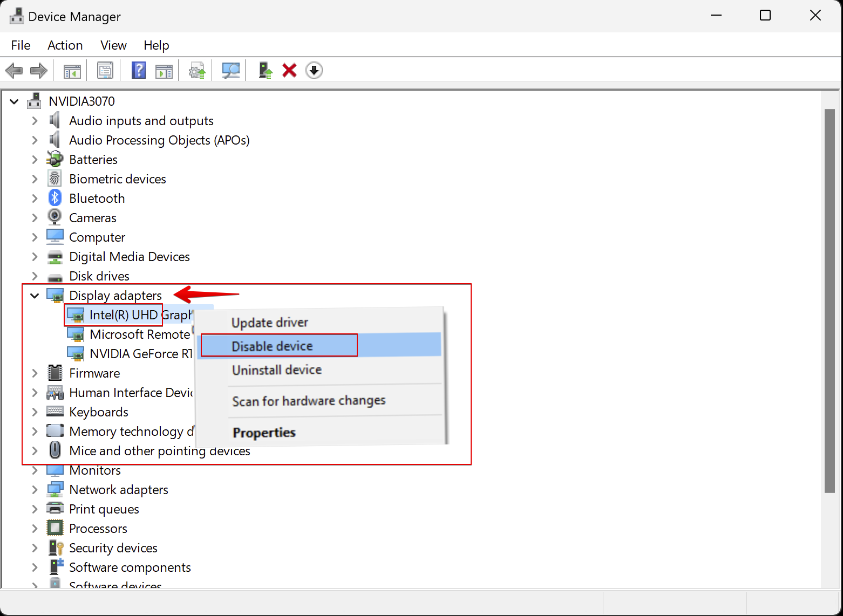Image resolution: width=843 pixels, height=616 pixels.
Task: Choose Disable device from context menu
Action: (321, 345)
